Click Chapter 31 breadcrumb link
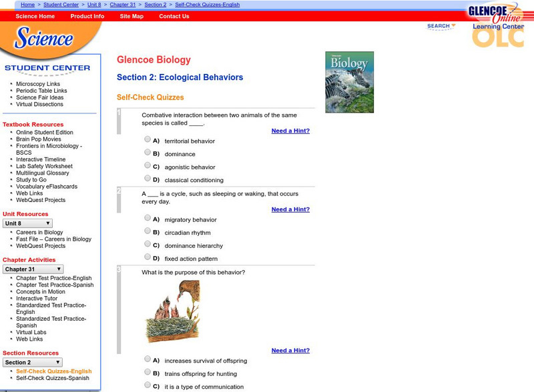The height and width of the screenshot is (392, 534). pos(123,5)
